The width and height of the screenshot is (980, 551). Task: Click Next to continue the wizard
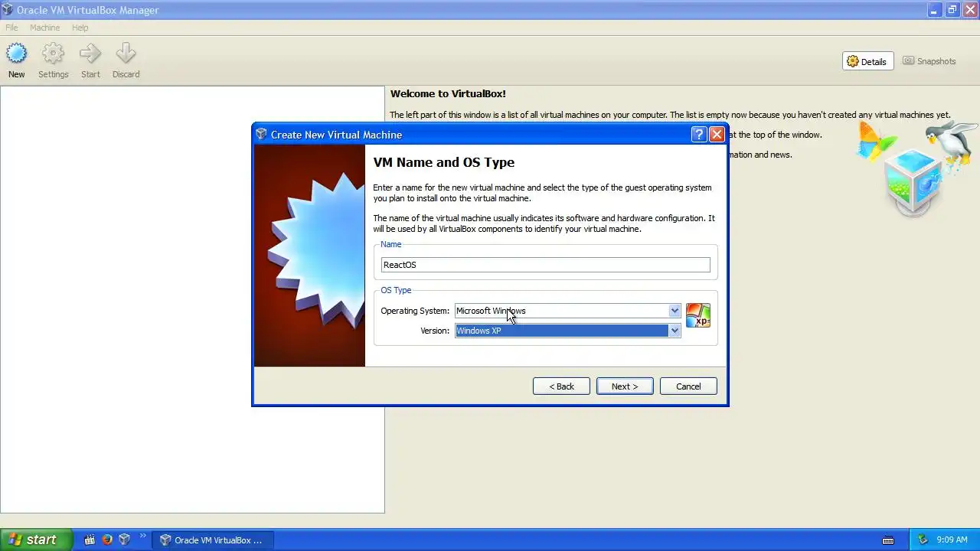(x=625, y=386)
